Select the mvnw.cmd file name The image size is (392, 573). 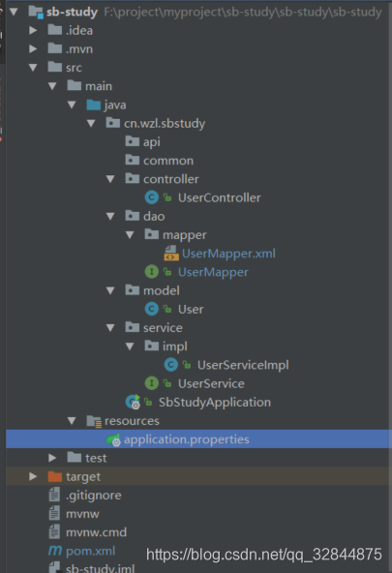pos(96,532)
